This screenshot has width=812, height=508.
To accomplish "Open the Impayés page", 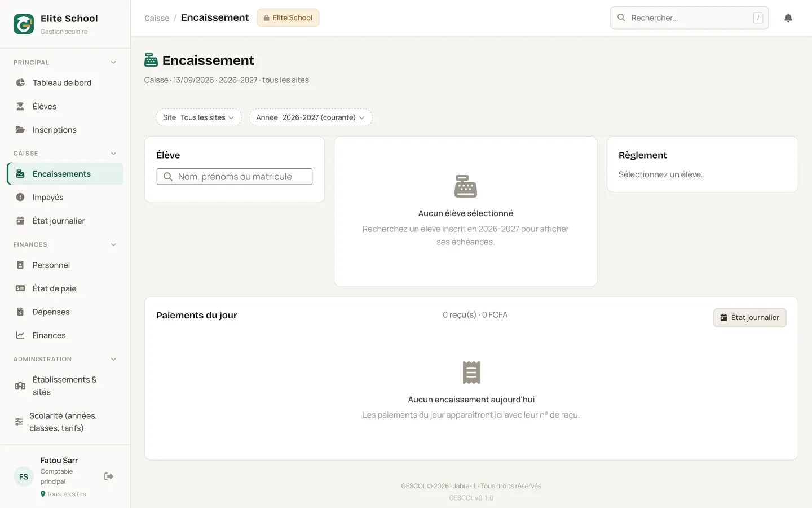I will click(65, 197).
